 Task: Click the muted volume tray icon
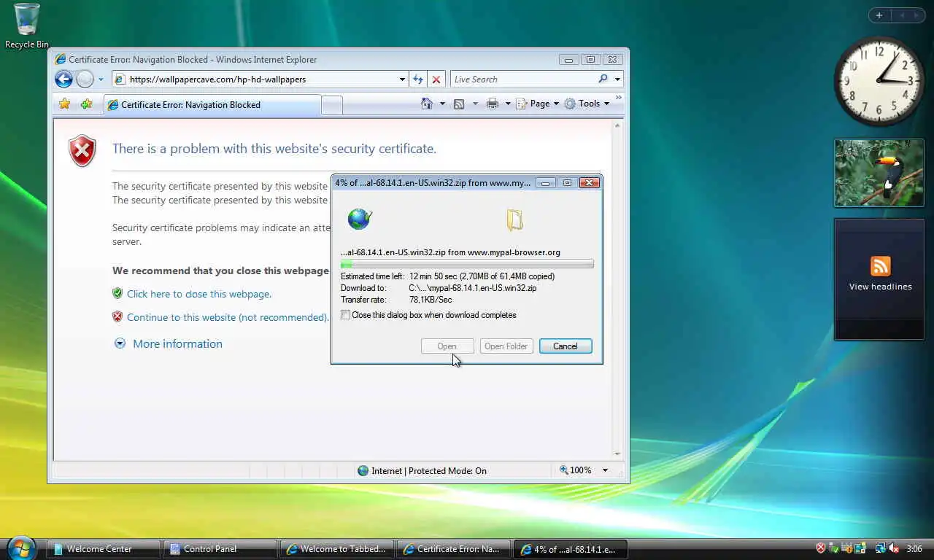(x=893, y=548)
